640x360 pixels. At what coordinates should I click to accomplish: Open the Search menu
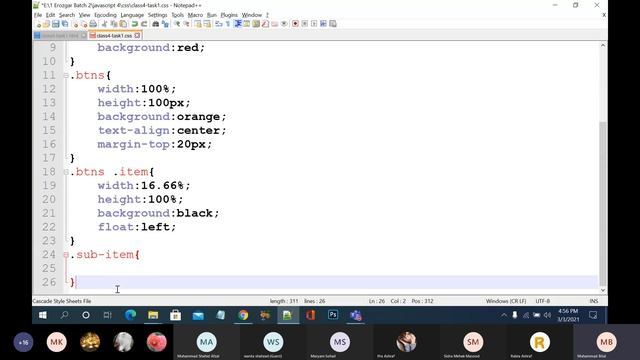pyautogui.click(x=67, y=15)
